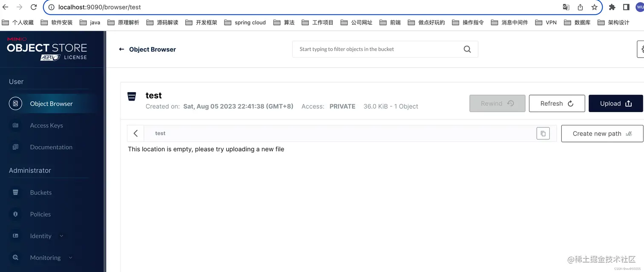
Task: Click the Rewind button
Action: (x=497, y=104)
